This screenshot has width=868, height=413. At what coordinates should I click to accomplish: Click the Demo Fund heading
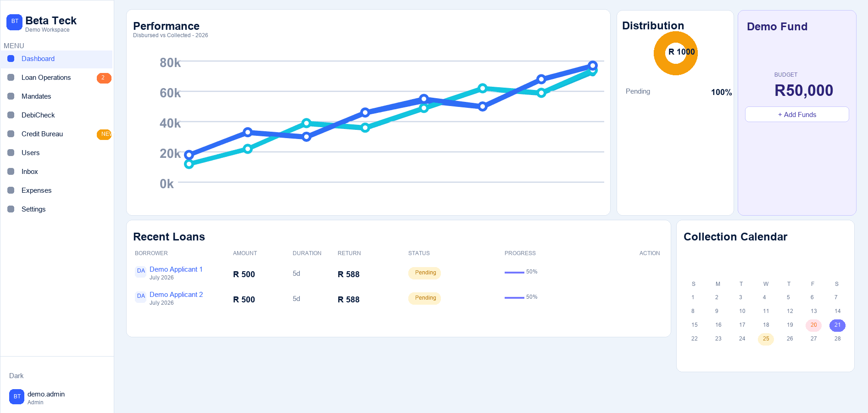coord(777,27)
